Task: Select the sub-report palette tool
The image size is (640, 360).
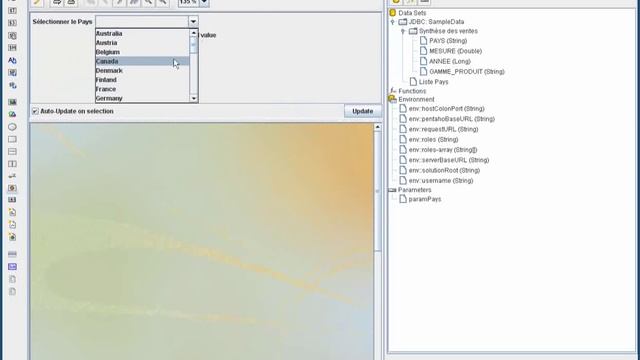Action: click(12, 267)
